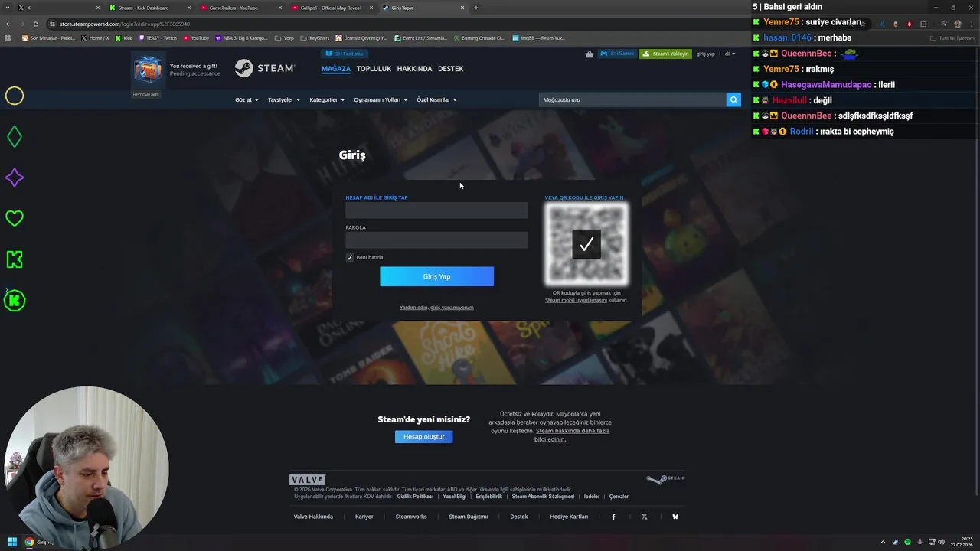The width and height of the screenshot is (980, 551).
Task: Open the Chrome taskbar item Giriş
Action: click(x=38, y=542)
